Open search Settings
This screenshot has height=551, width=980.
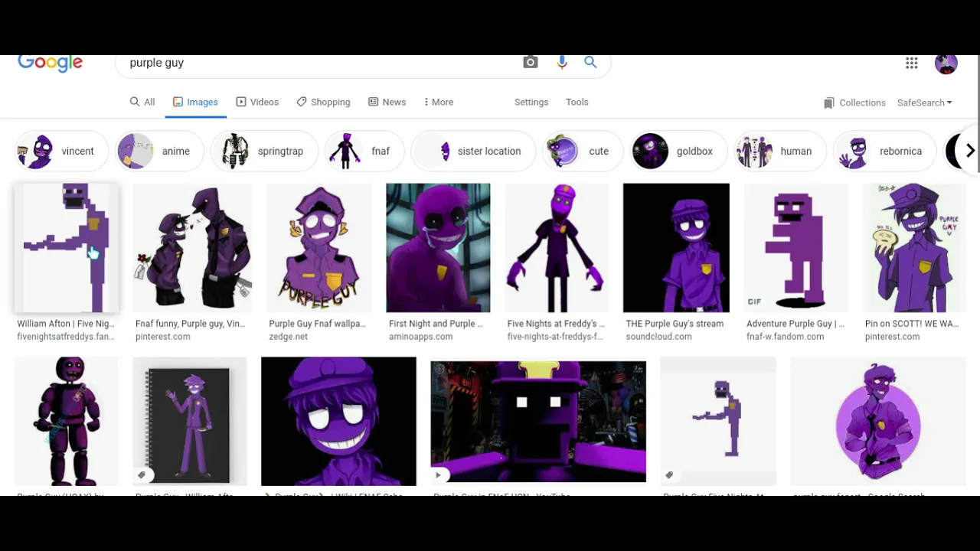pos(531,102)
